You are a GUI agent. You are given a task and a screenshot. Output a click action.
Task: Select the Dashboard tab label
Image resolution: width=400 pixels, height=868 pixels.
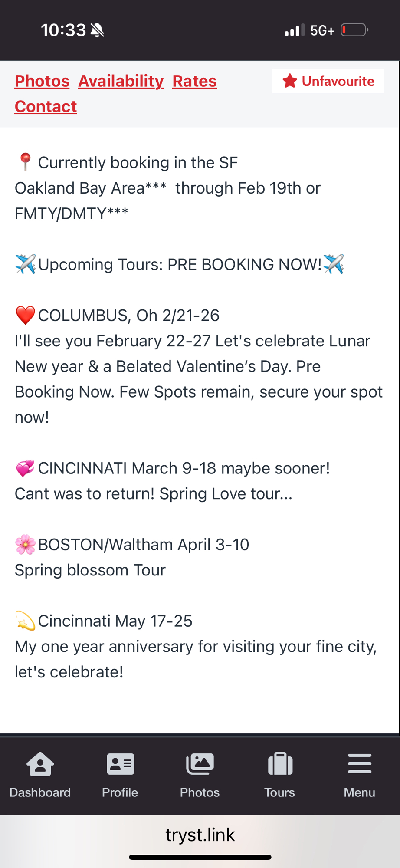pos(40,792)
